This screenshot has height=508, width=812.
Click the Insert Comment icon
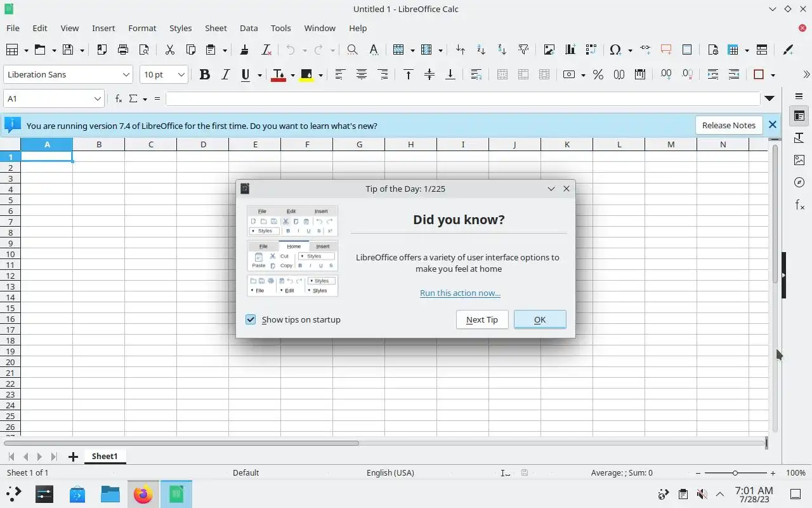point(665,50)
